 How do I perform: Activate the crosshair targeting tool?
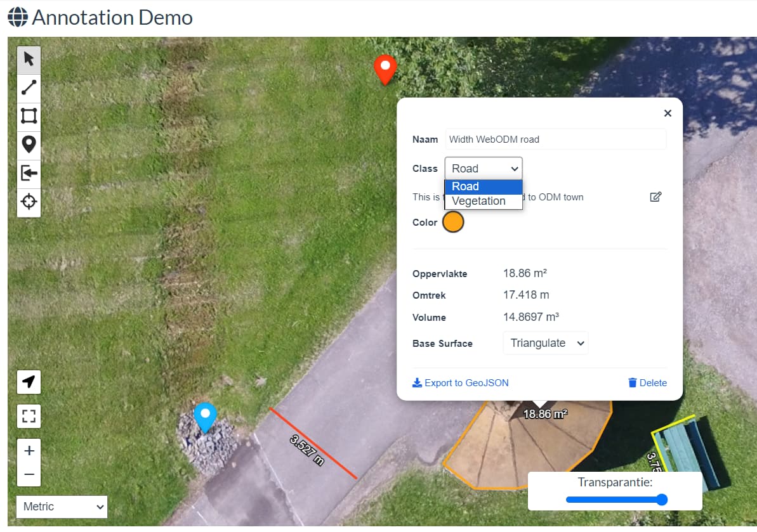pyautogui.click(x=29, y=202)
